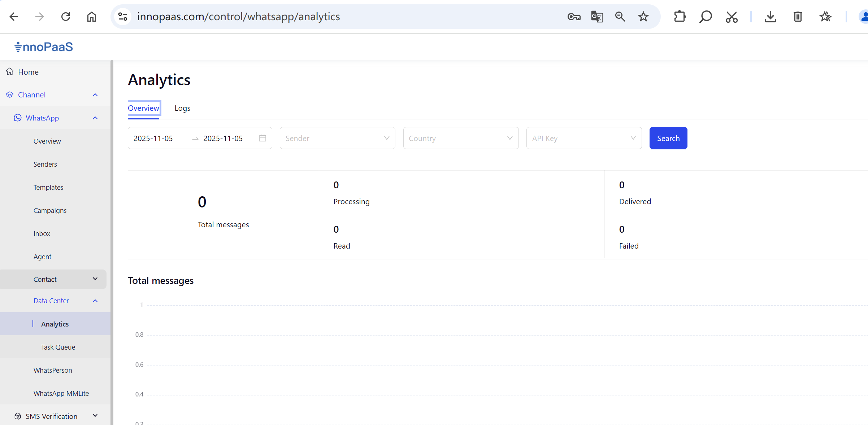Click the InnoPaaS logo
The height and width of the screenshot is (425, 868).
coord(43,47)
